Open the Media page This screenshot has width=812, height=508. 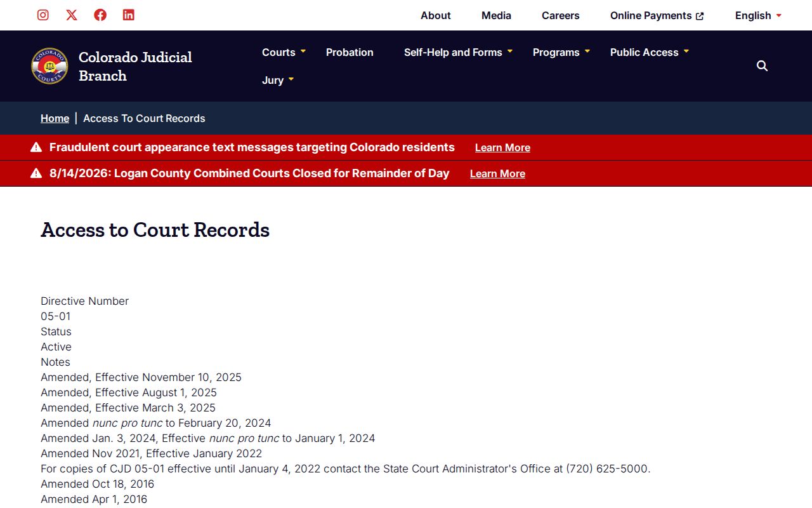496,15
